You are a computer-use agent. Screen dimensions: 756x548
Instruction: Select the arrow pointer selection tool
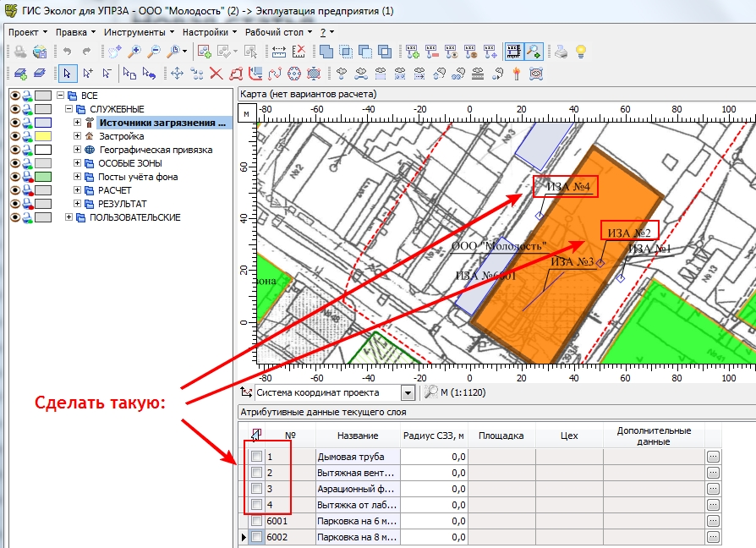click(x=67, y=74)
